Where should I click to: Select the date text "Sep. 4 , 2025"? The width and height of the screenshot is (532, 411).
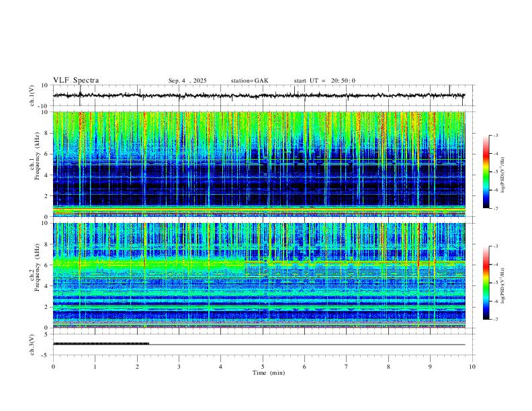[187, 81]
